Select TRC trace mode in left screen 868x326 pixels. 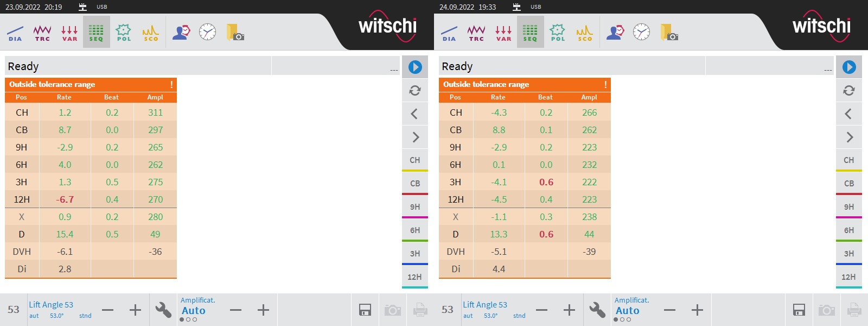click(x=42, y=33)
